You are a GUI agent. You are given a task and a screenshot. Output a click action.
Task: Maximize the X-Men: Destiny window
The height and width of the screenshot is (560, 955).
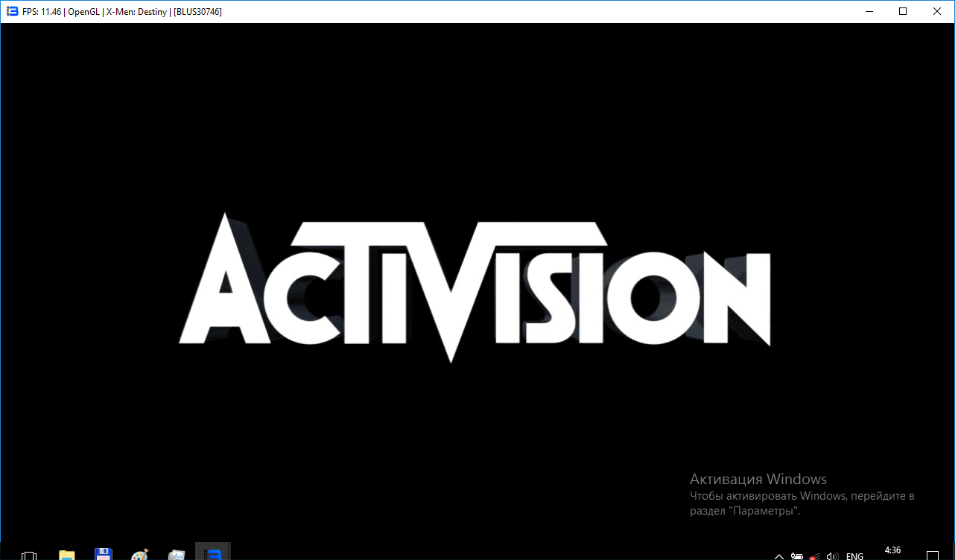click(903, 11)
